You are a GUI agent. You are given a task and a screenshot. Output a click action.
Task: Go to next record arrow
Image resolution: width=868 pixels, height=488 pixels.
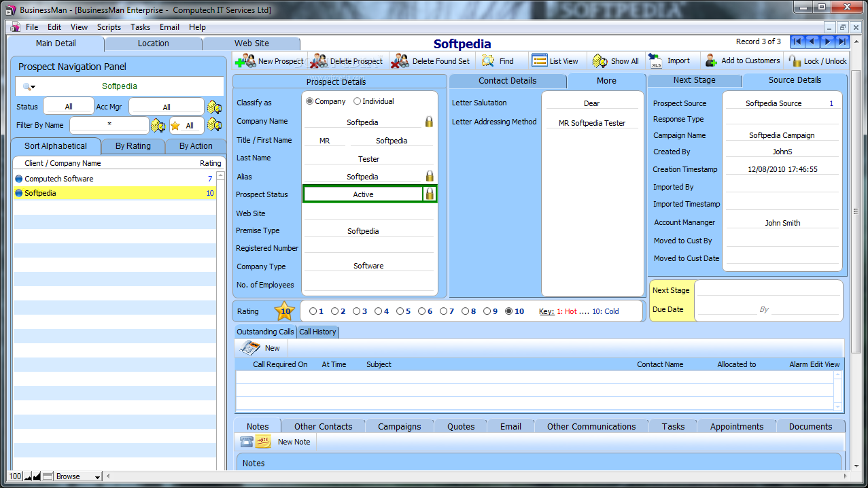tap(827, 41)
